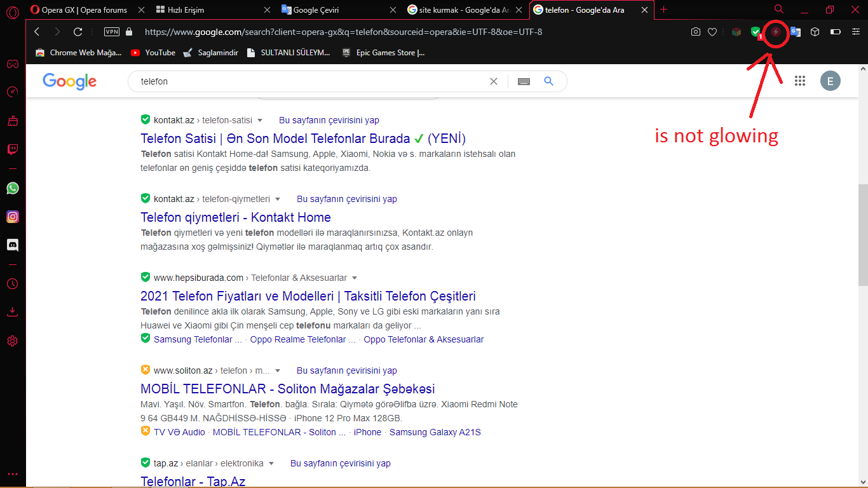Open WhatsApp in the sidebar

point(12,188)
